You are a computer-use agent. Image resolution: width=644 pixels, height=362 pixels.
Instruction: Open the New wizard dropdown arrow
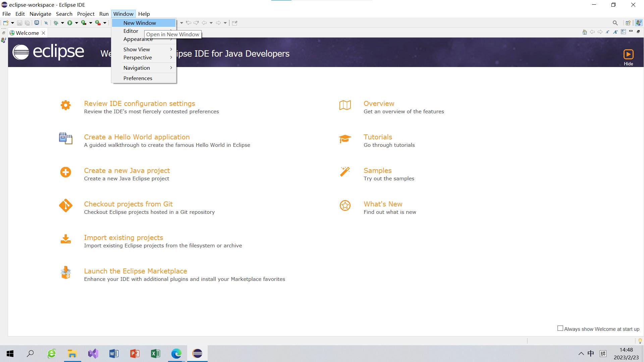(x=12, y=23)
